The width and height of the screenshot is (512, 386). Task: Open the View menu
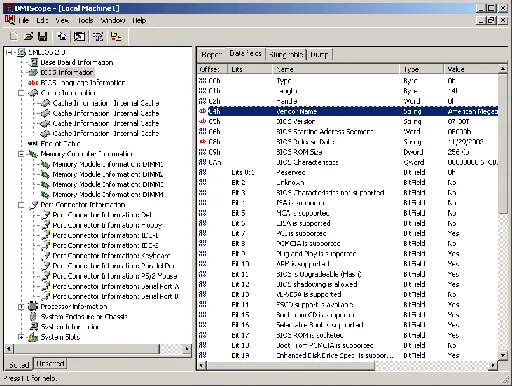(x=62, y=20)
